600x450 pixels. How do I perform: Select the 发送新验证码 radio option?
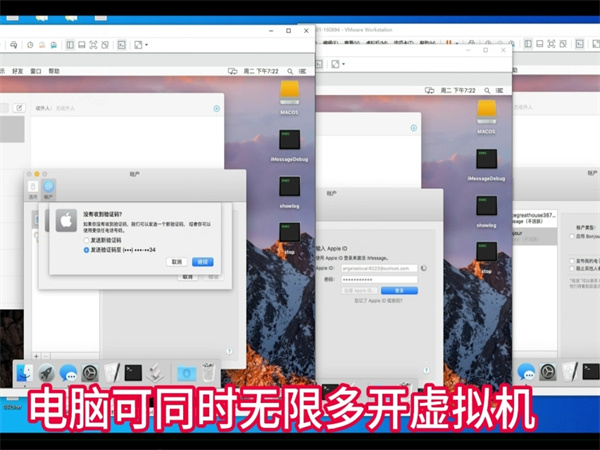pos(87,240)
